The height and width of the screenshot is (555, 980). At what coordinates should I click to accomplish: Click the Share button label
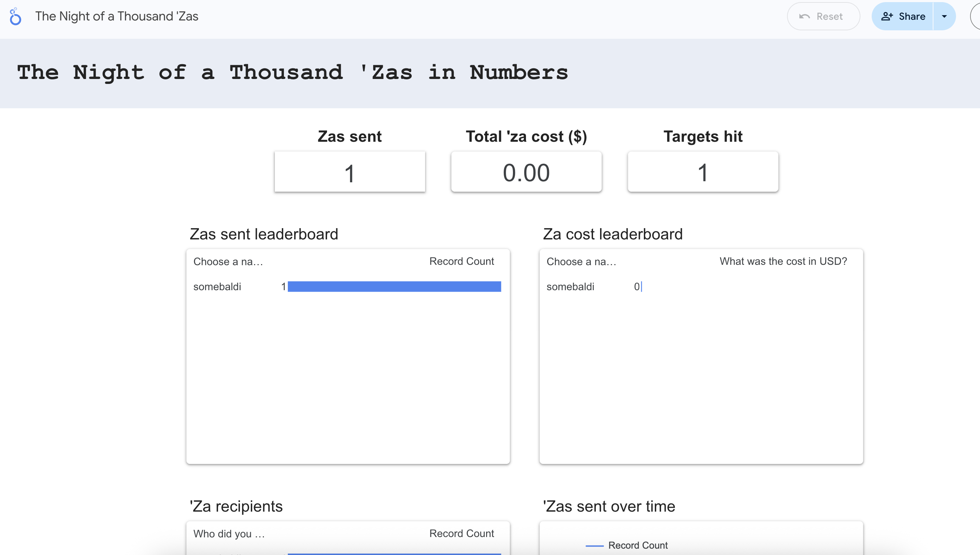[912, 16]
